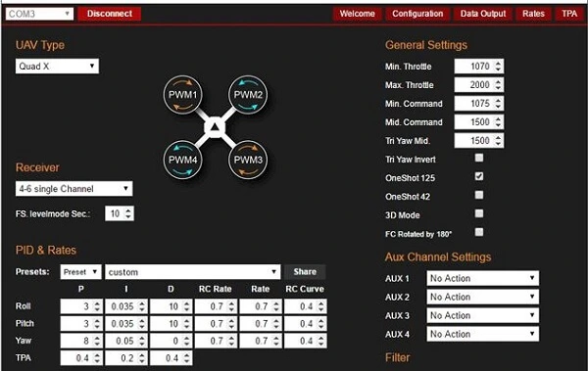Open the custom preset name dropdown
588x371 pixels.
tap(193, 272)
